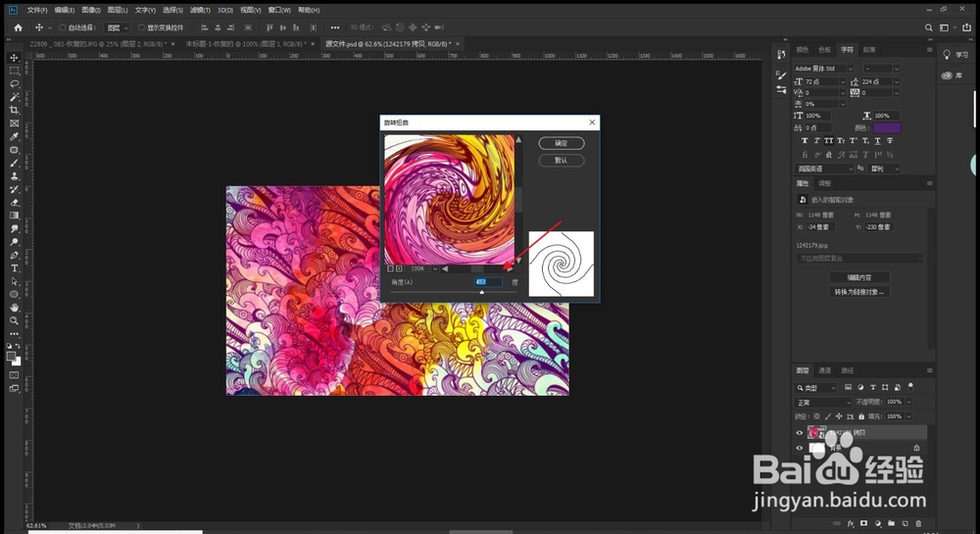The width and height of the screenshot is (980, 534).
Task: Click the delete layer trash icon
Action: pyautogui.click(x=918, y=523)
